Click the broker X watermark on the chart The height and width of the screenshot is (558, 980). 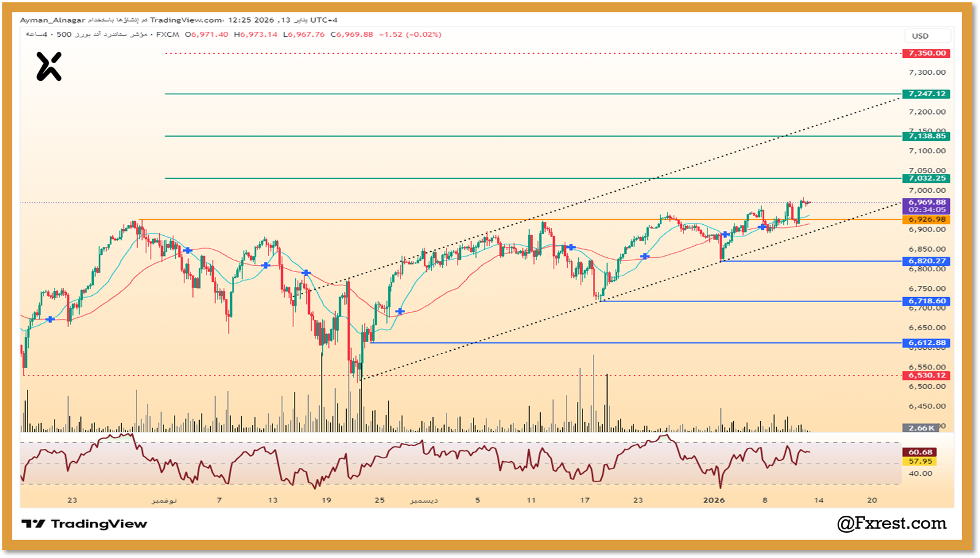click(49, 66)
